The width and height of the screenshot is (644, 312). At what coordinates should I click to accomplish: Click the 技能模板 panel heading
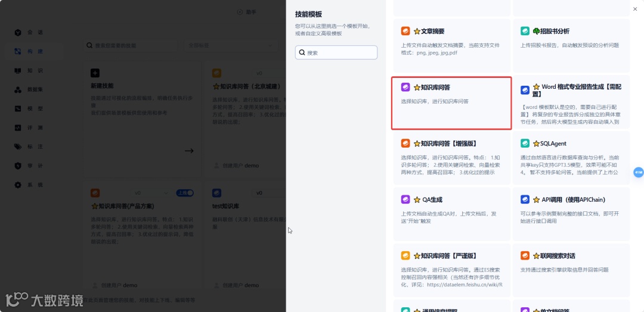click(308, 14)
